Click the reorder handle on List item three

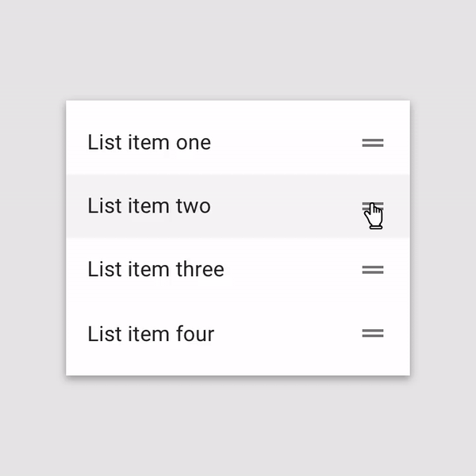[x=373, y=270]
